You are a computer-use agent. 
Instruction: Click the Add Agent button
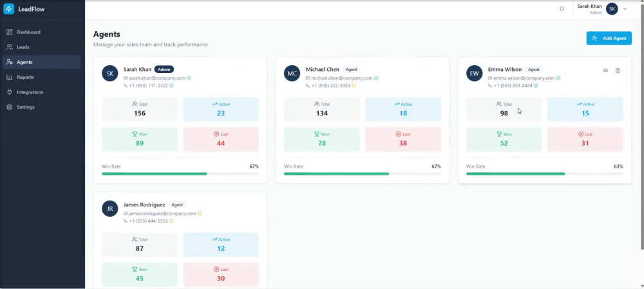609,38
